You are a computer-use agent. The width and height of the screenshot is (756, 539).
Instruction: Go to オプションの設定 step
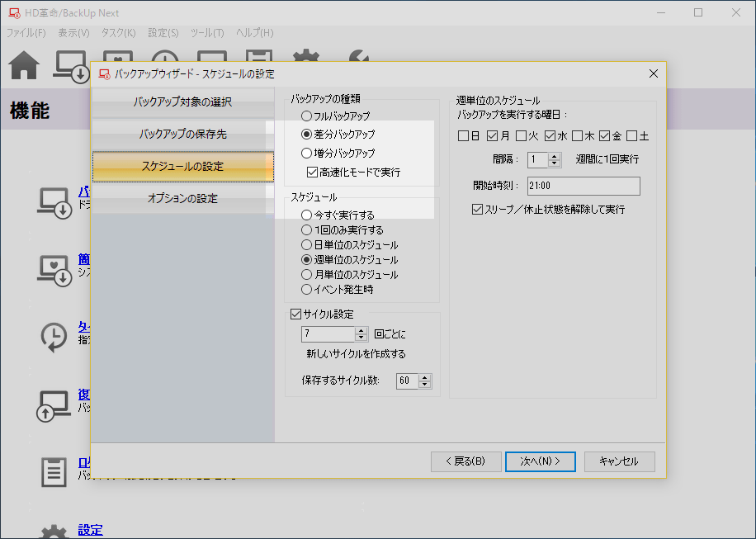(182, 198)
